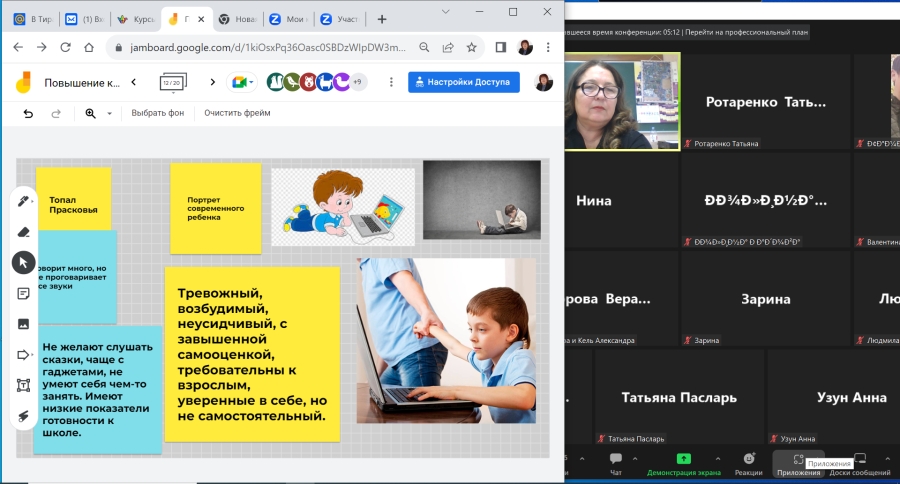900x484 pixels.
Task: Toggle the browser side panel
Action: [x=501, y=47]
